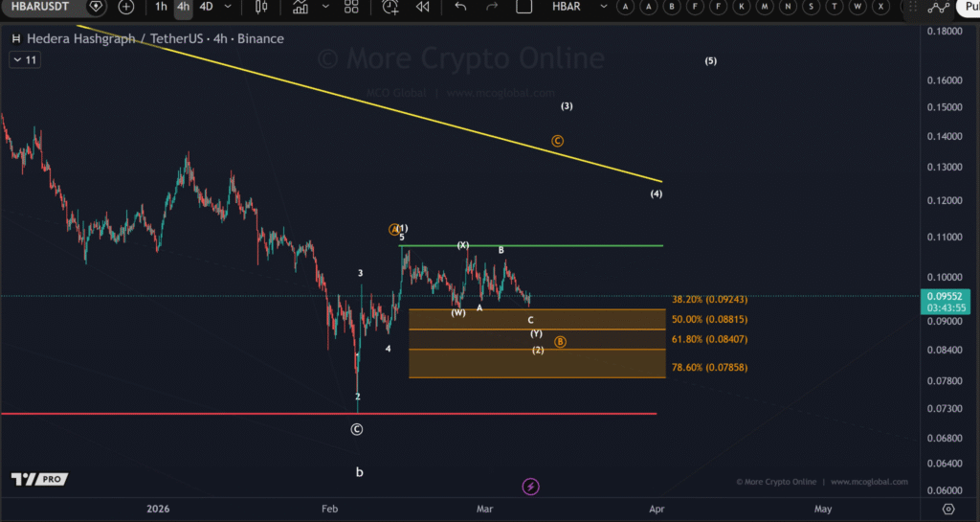
Task: Open the indicator templates grid
Action: click(351, 7)
